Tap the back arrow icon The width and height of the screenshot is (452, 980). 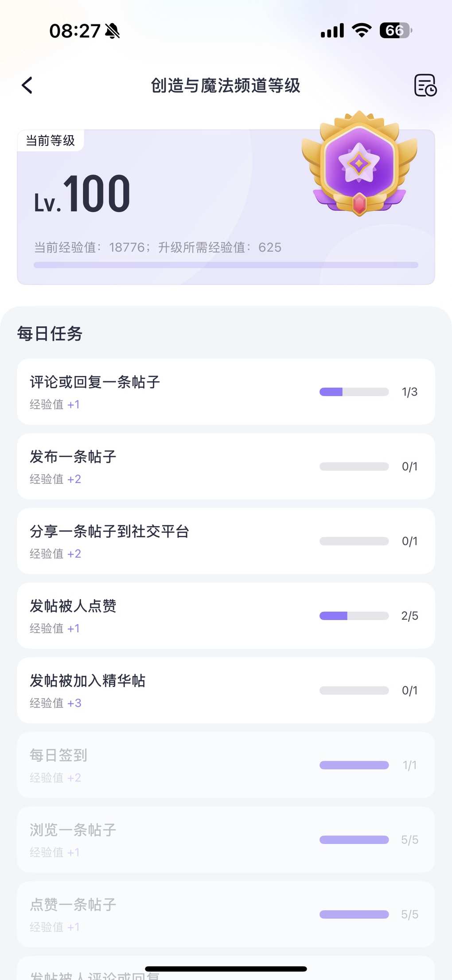click(x=27, y=85)
